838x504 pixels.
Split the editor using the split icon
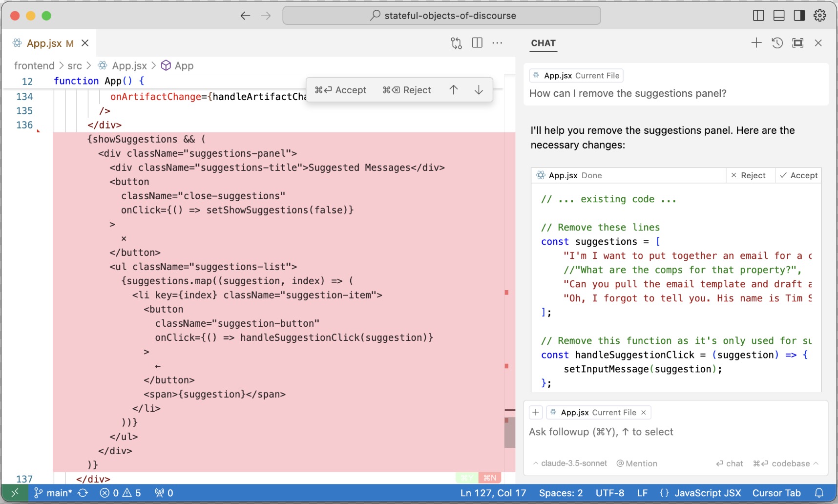[477, 43]
